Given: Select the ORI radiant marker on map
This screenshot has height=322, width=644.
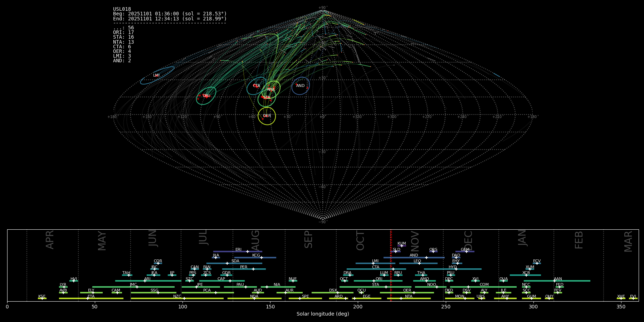Looking at the screenshot, I should 206,96.
